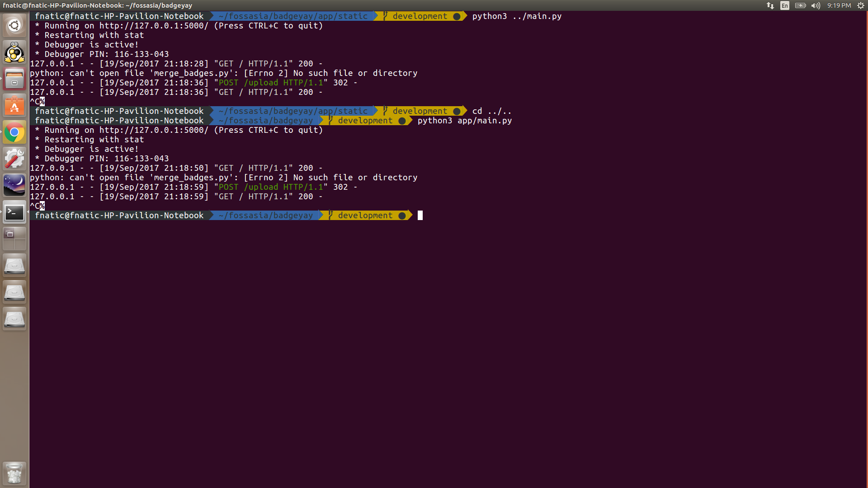Click the terminal cursor at the empty prompt

coord(420,216)
